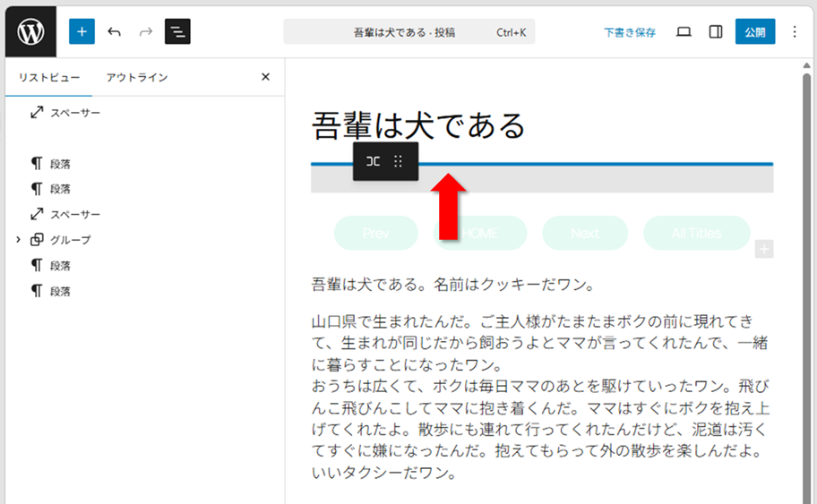Open the preview device icon
Screen dimensions: 817x504
(684, 32)
